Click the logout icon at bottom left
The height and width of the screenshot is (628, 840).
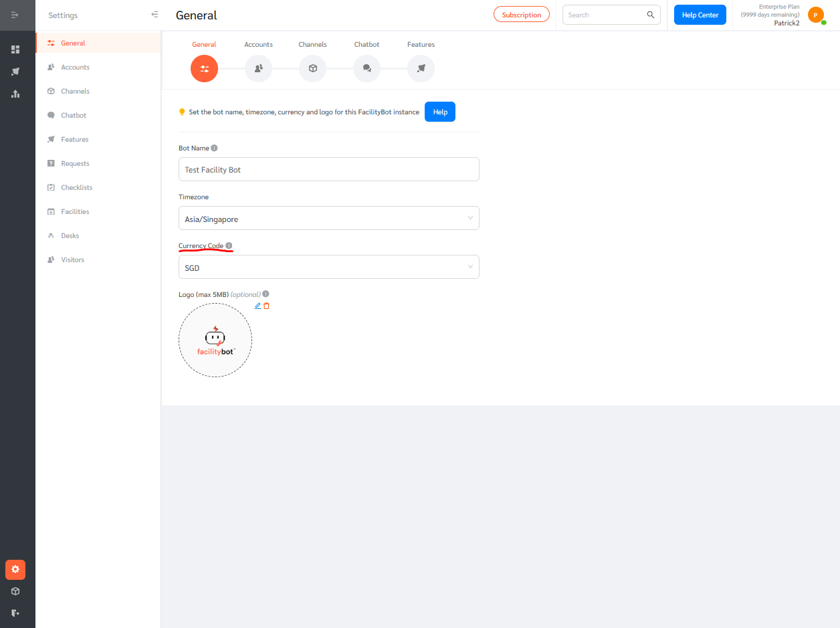click(15, 613)
